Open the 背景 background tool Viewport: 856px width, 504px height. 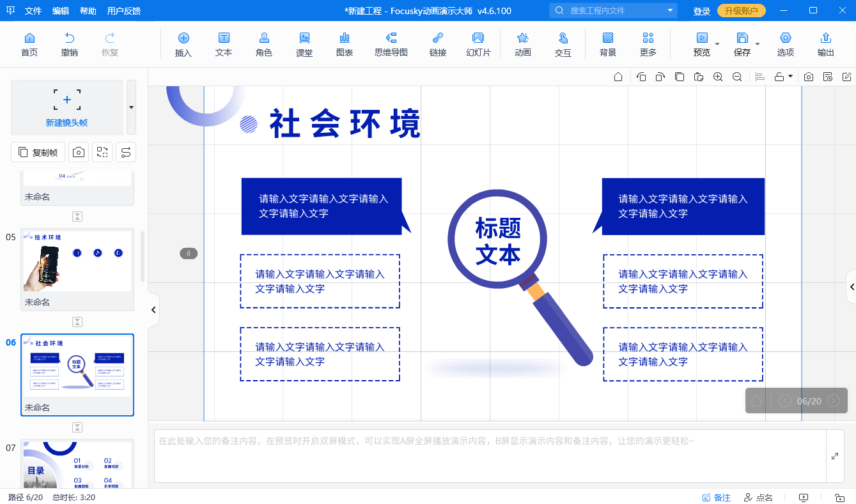click(608, 44)
